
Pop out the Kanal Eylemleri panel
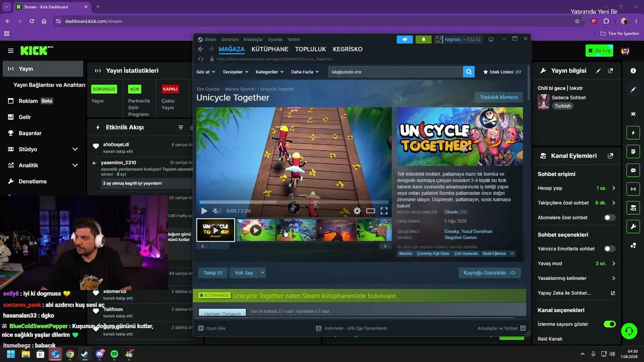tap(610, 156)
